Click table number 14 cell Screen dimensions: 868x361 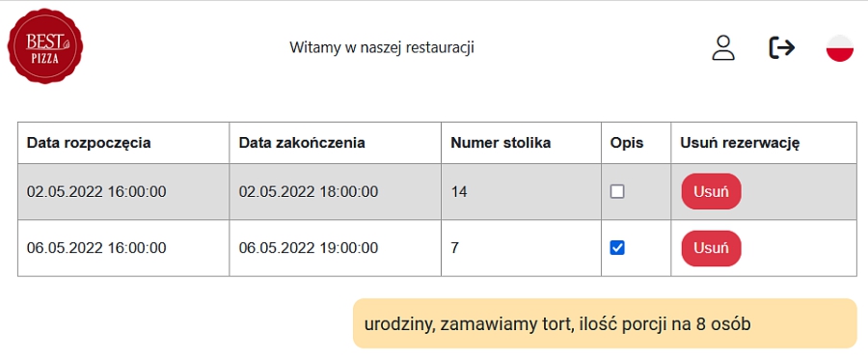point(521,191)
